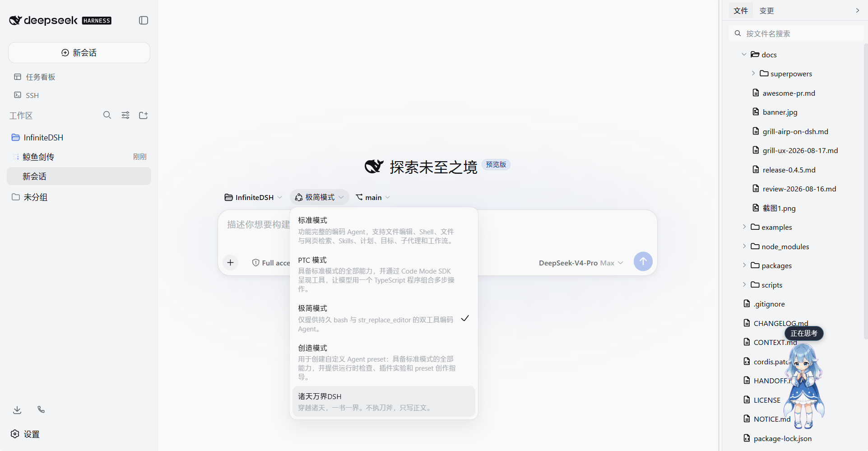Click the file tree scrollbar

coord(865,191)
